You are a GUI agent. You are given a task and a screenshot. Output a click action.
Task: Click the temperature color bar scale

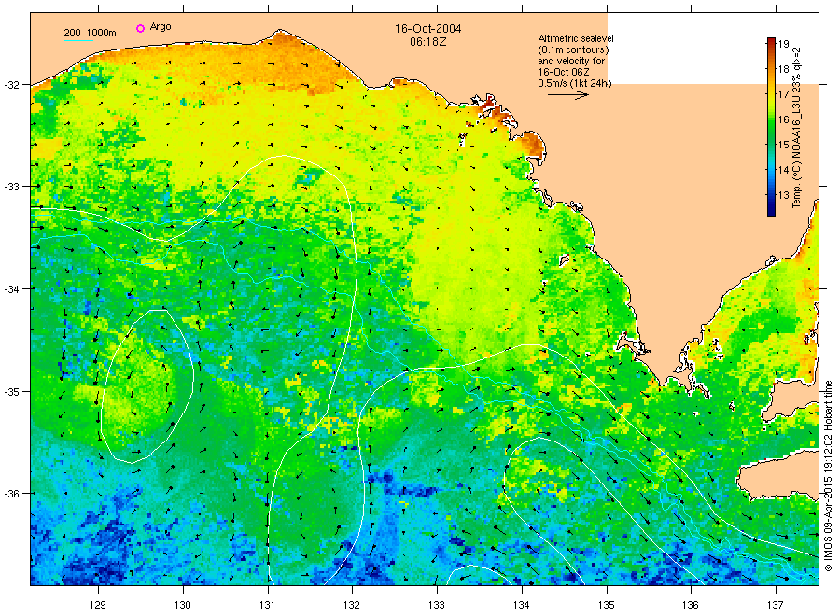point(772,127)
